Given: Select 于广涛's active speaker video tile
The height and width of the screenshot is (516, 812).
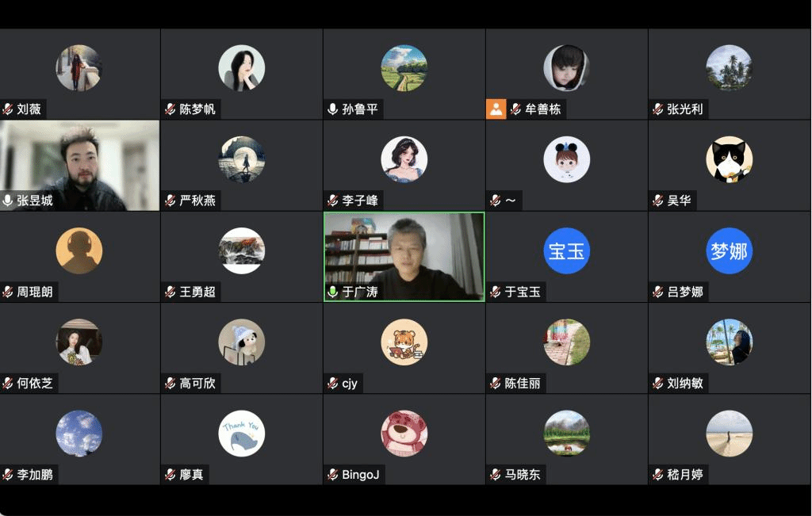Looking at the screenshot, I should 404,257.
